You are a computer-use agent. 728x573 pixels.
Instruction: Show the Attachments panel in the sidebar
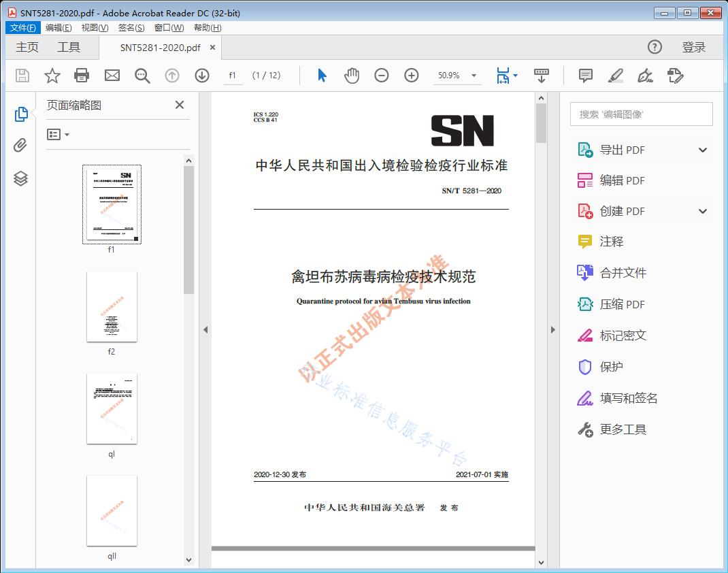click(x=20, y=146)
